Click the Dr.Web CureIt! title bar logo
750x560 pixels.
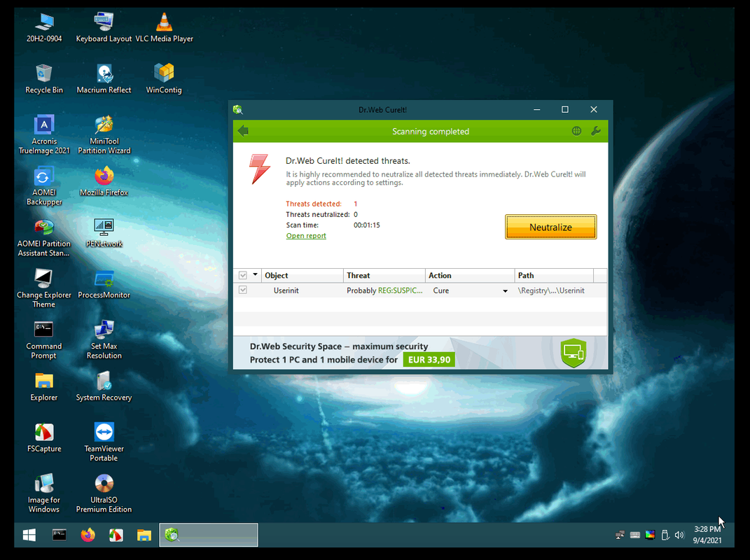pos(237,109)
